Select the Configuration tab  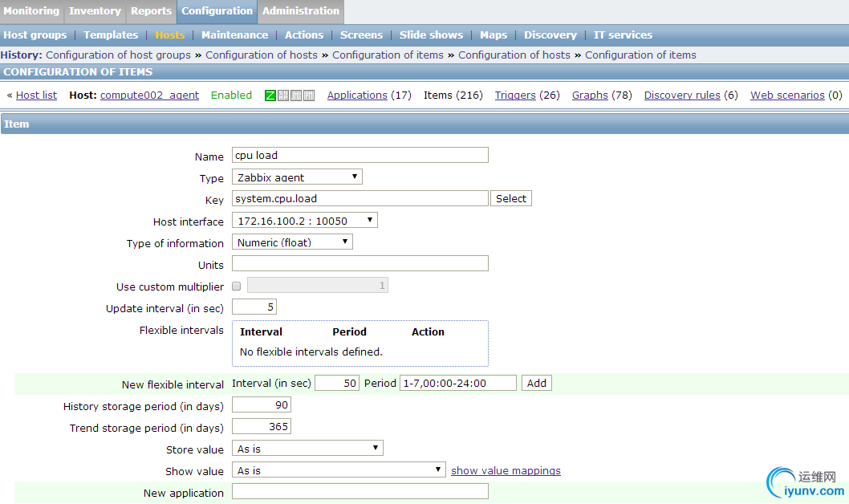click(217, 11)
